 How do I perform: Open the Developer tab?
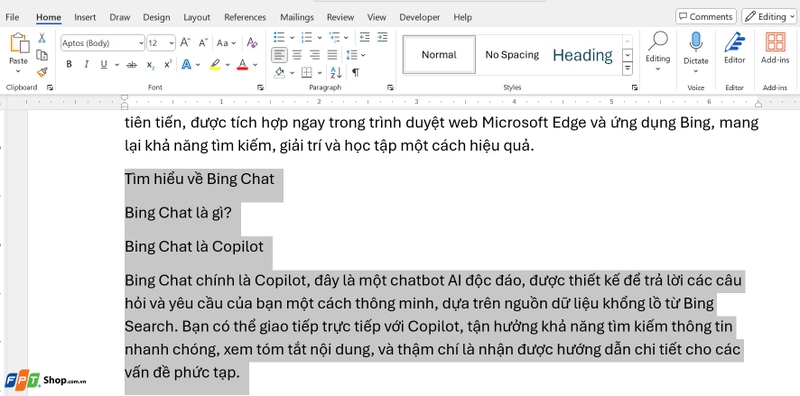pos(419,17)
